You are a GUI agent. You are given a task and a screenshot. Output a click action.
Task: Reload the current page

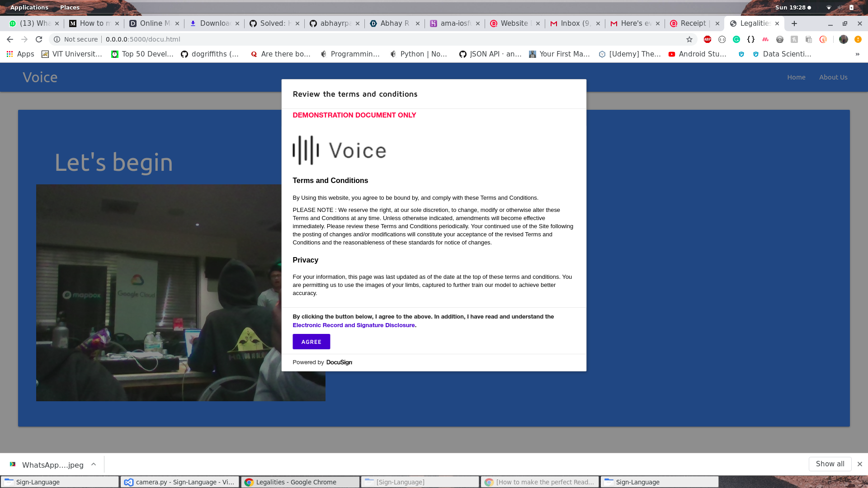39,39
